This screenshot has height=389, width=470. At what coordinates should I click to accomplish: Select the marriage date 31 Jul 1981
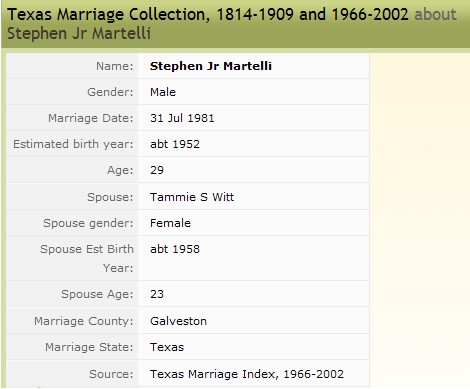tap(182, 118)
